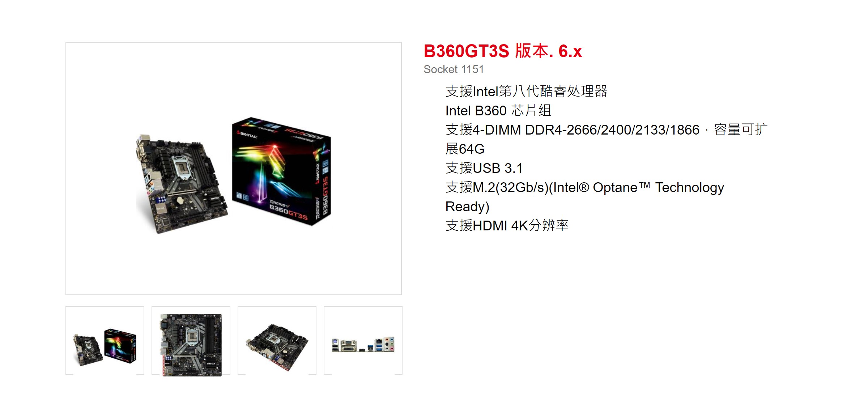Click the main product image of the B360GT3S box
Viewport: 868px width, 417px height.
click(x=281, y=171)
